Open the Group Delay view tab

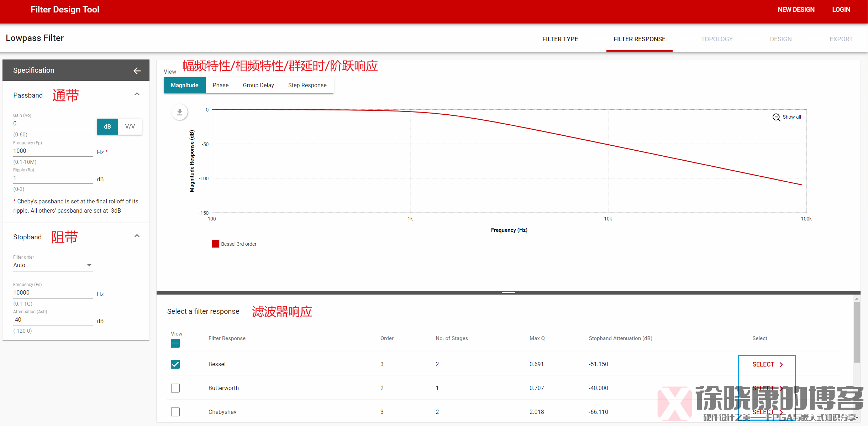click(x=258, y=85)
